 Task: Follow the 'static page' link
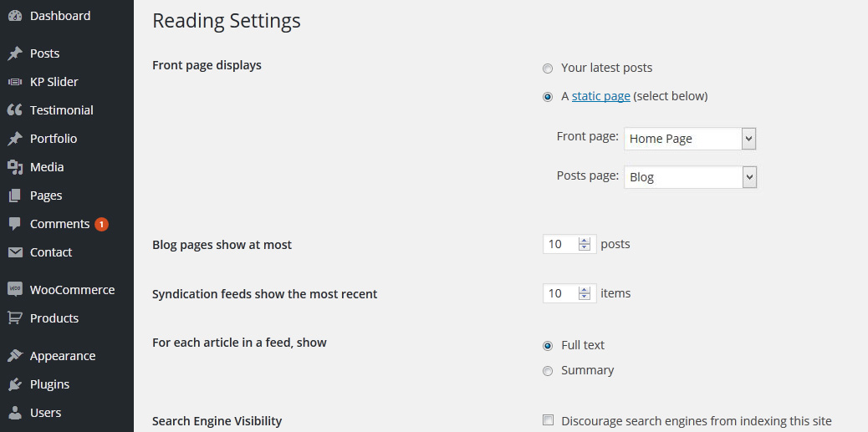[x=600, y=96]
